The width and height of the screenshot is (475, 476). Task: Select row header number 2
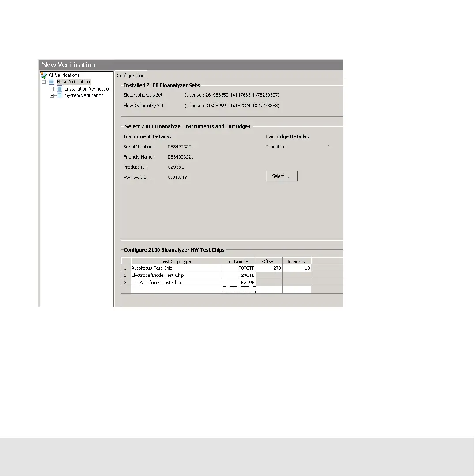[126, 276]
